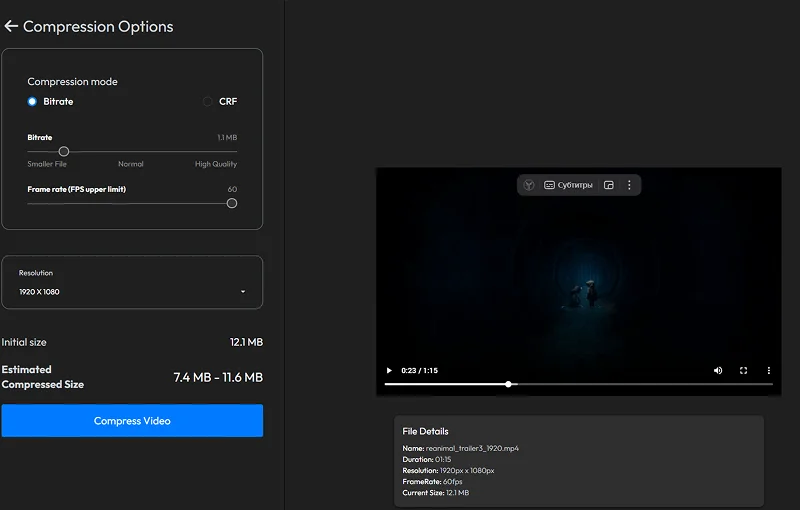
Task: Click the '7.4 MB - 11.6 MB' estimate
Action: 218,377
